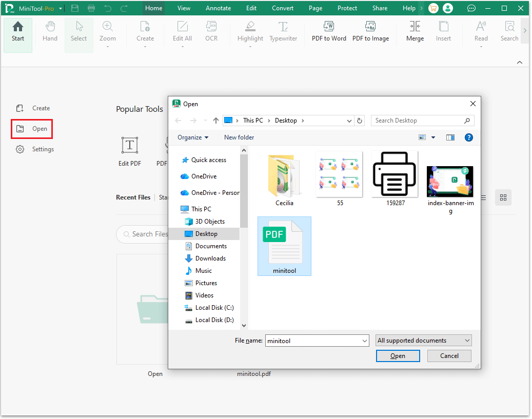The height and width of the screenshot is (419, 532).
Task: Open the All supported documents dropdown
Action: 423,340
